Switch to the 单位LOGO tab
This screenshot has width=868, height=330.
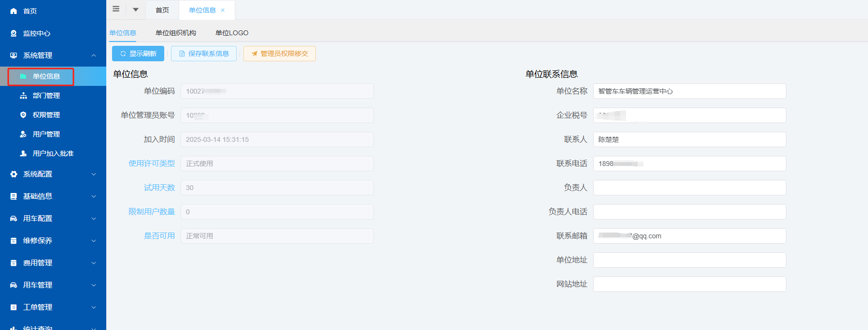231,33
